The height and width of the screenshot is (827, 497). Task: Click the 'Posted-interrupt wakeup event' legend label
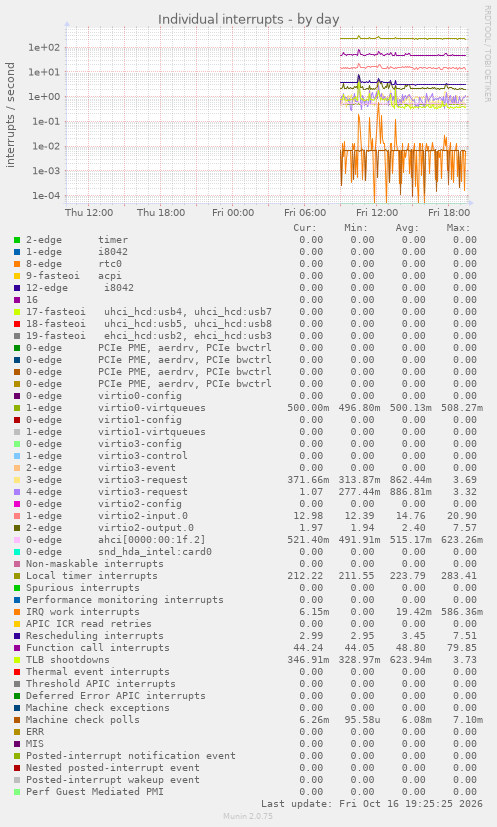[113, 780]
